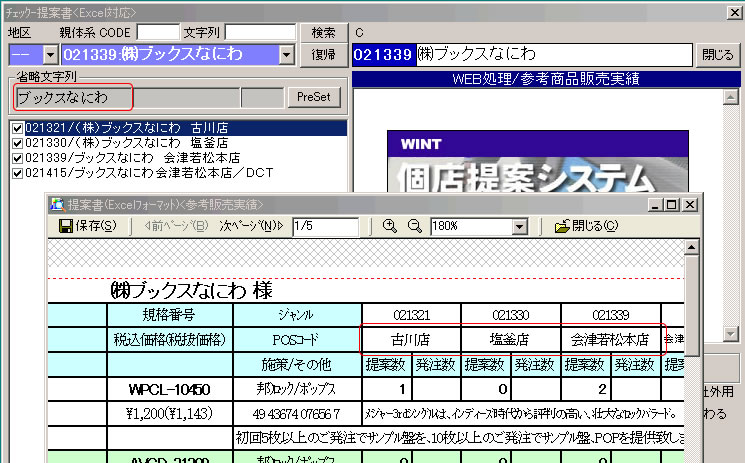Click the PreSet button
The height and width of the screenshot is (463, 745).
[314, 97]
